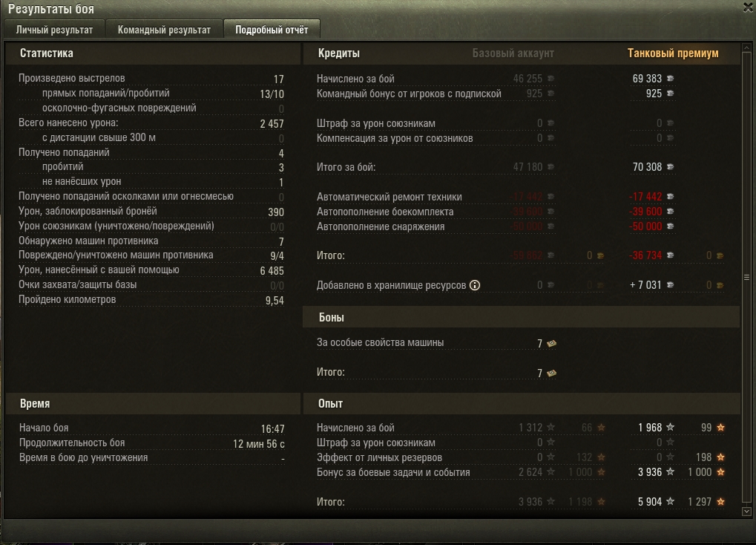Click the orange free-XP star beside 1 297

[x=721, y=502]
